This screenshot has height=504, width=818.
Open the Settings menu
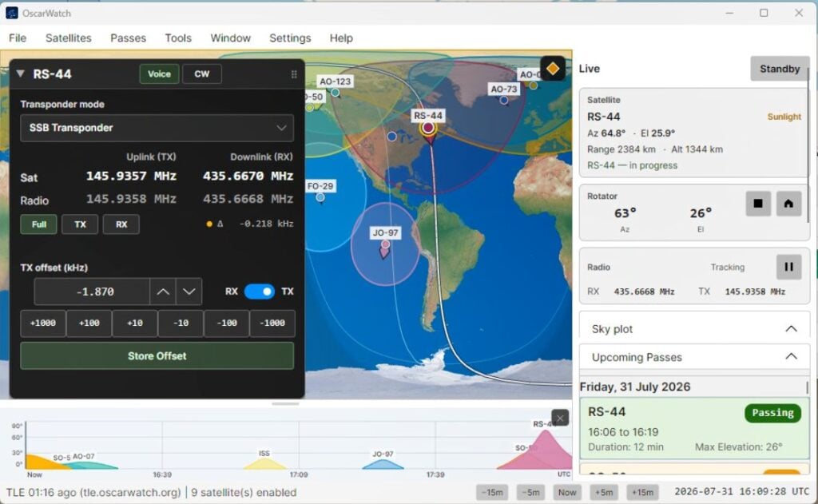pyautogui.click(x=290, y=38)
